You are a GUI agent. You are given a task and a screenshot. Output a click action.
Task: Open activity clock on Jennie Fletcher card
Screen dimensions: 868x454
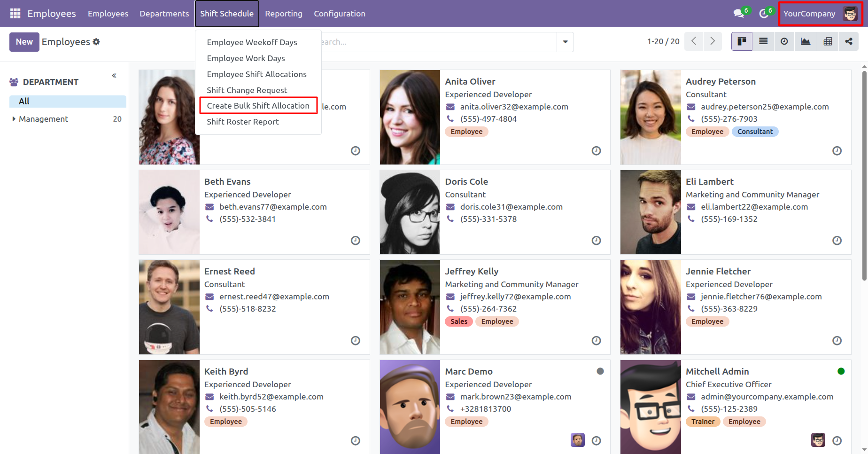(x=837, y=341)
